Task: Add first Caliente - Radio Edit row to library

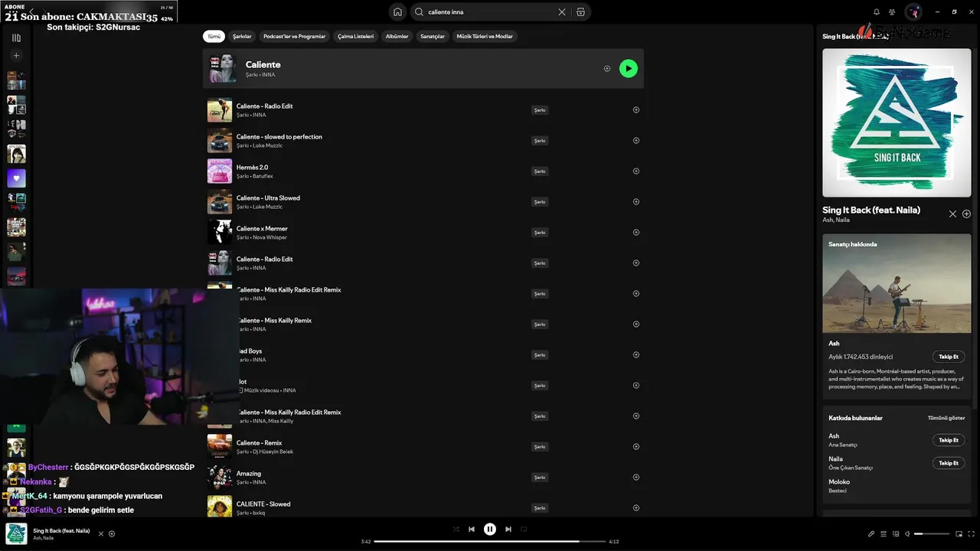Action: pos(636,110)
